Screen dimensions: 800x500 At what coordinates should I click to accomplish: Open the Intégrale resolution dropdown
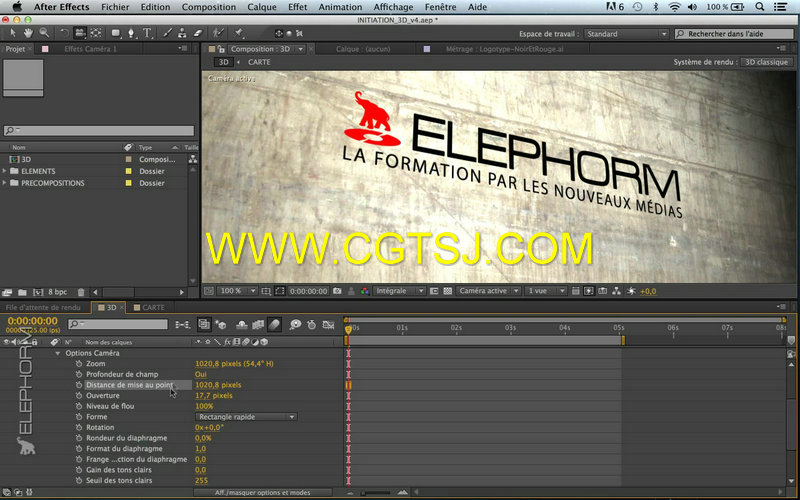[x=399, y=291]
